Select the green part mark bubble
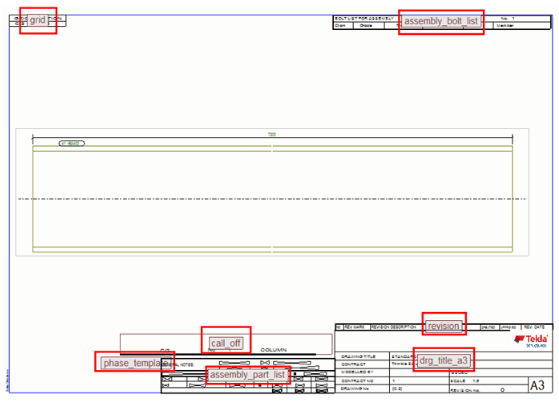The height and width of the screenshot is (404, 559). pyautogui.click(x=72, y=143)
